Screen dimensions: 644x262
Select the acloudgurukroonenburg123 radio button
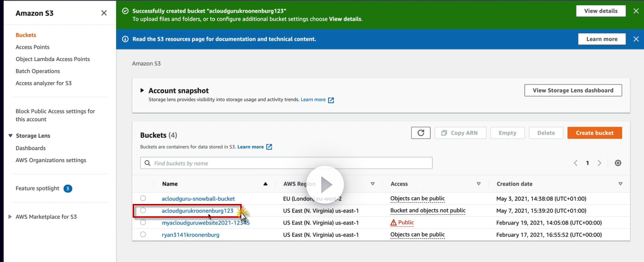[143, 210]
